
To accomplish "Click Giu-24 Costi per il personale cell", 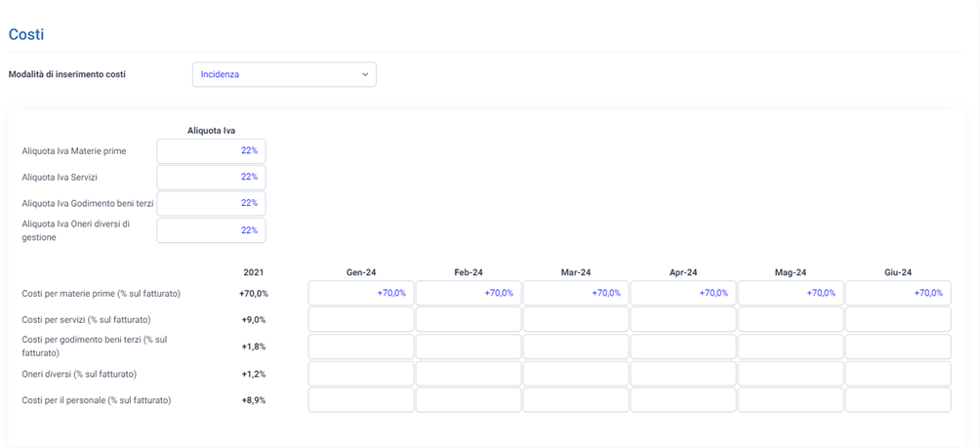I will tap(898, 400).
